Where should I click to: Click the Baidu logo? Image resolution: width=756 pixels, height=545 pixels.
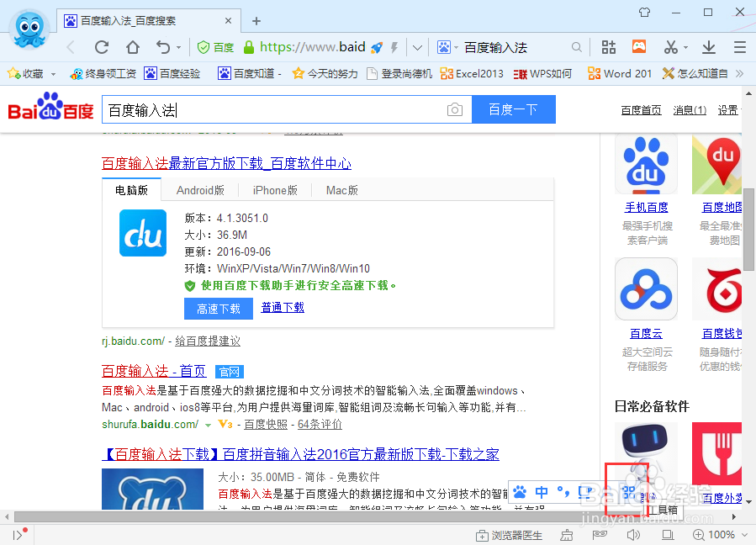click(50, 106)
